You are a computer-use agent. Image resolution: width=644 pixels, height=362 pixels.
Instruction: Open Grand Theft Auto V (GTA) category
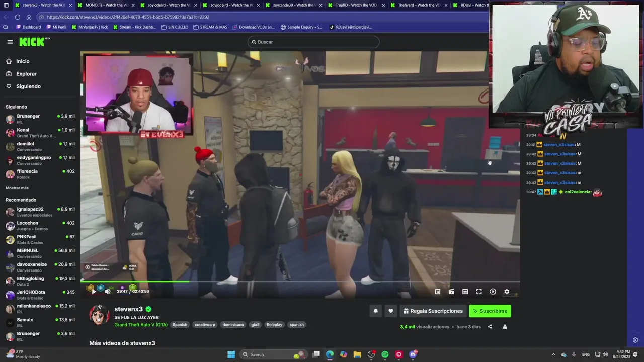click(x=141, y=325)
